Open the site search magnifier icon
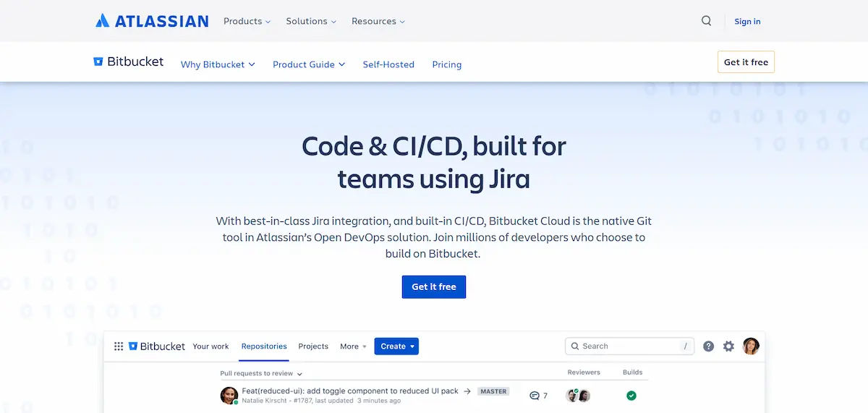This screenshot has width=868, height=413. coord(707,21)
